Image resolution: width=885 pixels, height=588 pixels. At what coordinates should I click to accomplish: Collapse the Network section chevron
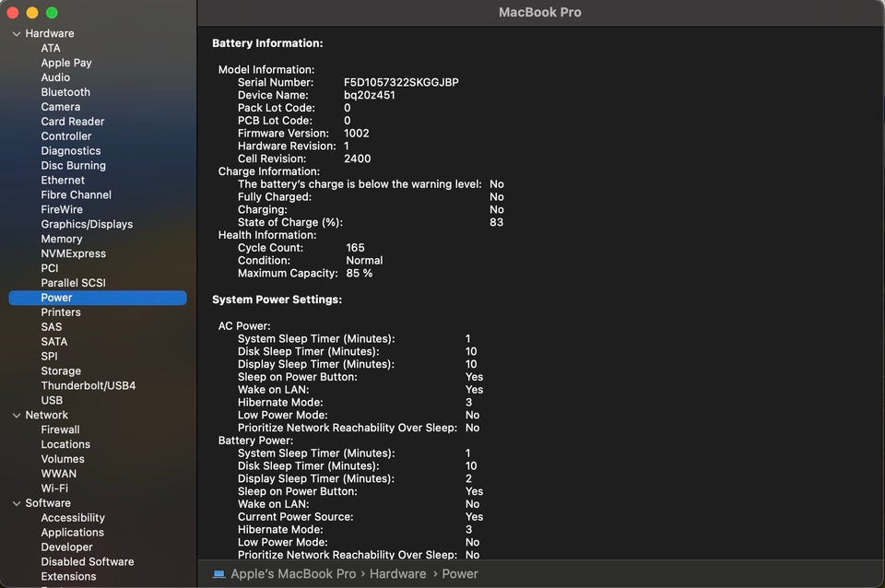click(x=16, y=415)
